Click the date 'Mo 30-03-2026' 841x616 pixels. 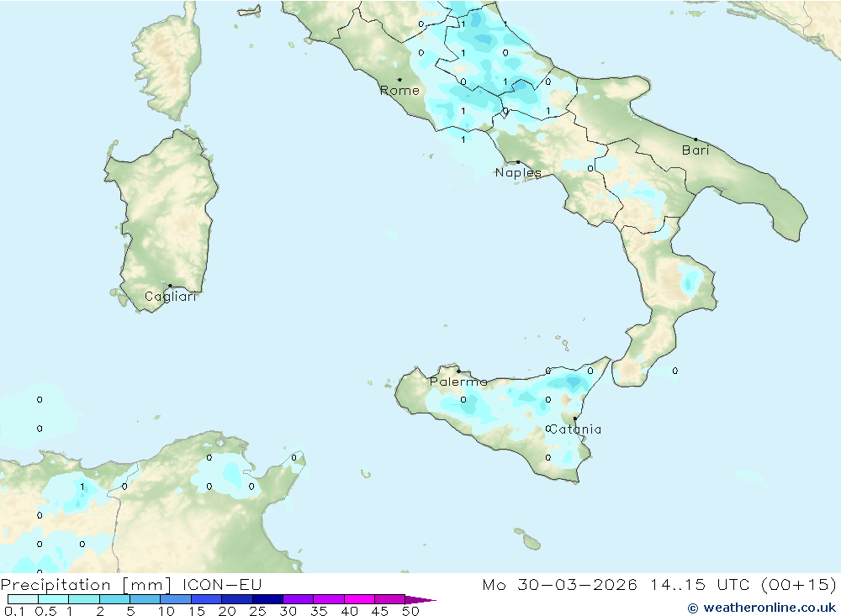pos(560,585)
